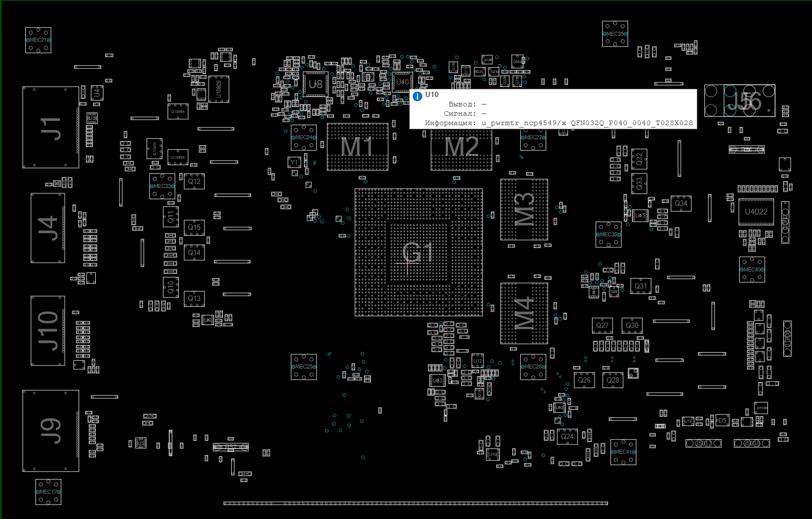Select memory chip M3

[x=524, y=209]
